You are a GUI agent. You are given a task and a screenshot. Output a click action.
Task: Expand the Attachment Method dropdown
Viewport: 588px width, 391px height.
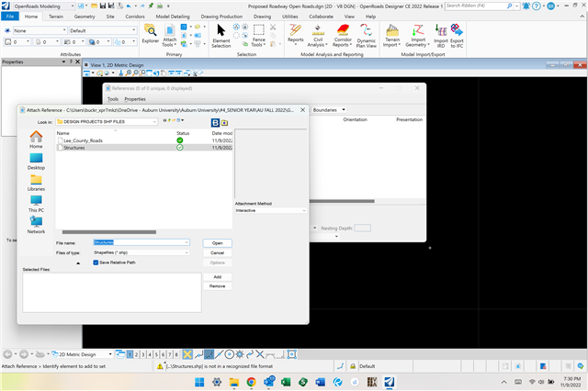click(x=304, y=210)
